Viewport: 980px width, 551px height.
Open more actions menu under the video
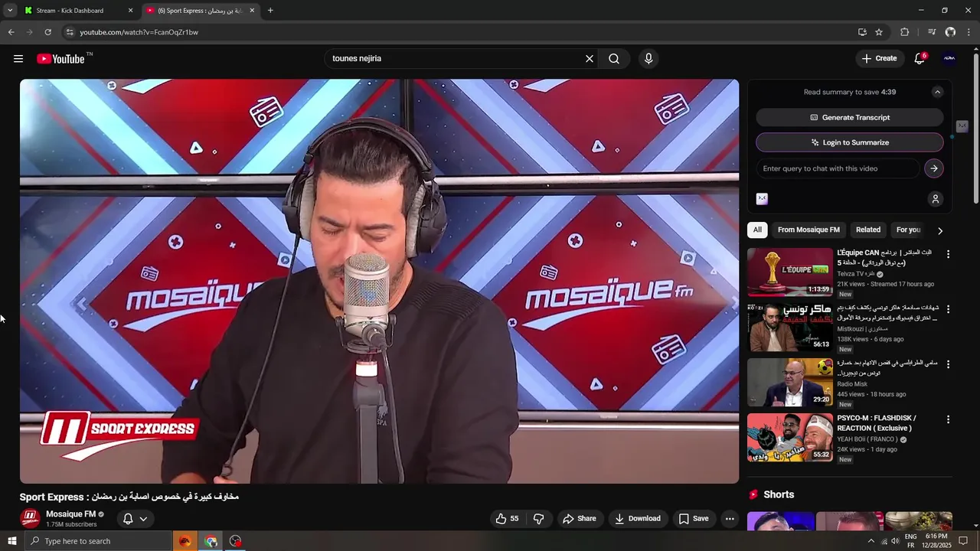[730, 519]
